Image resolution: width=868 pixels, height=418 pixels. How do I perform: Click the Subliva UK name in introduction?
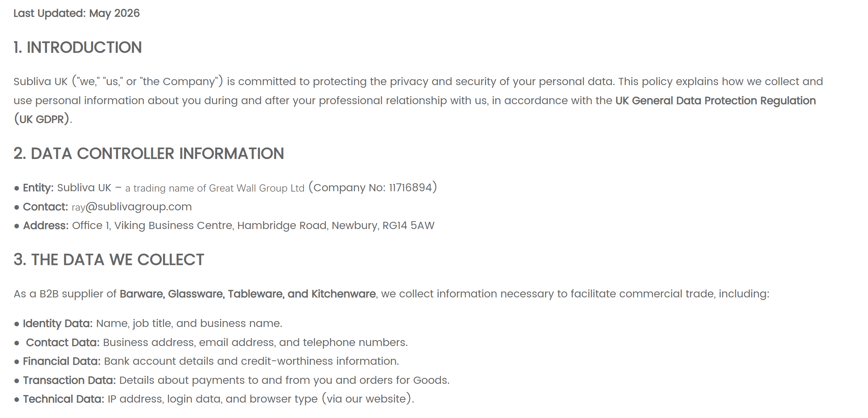(40, 82)
